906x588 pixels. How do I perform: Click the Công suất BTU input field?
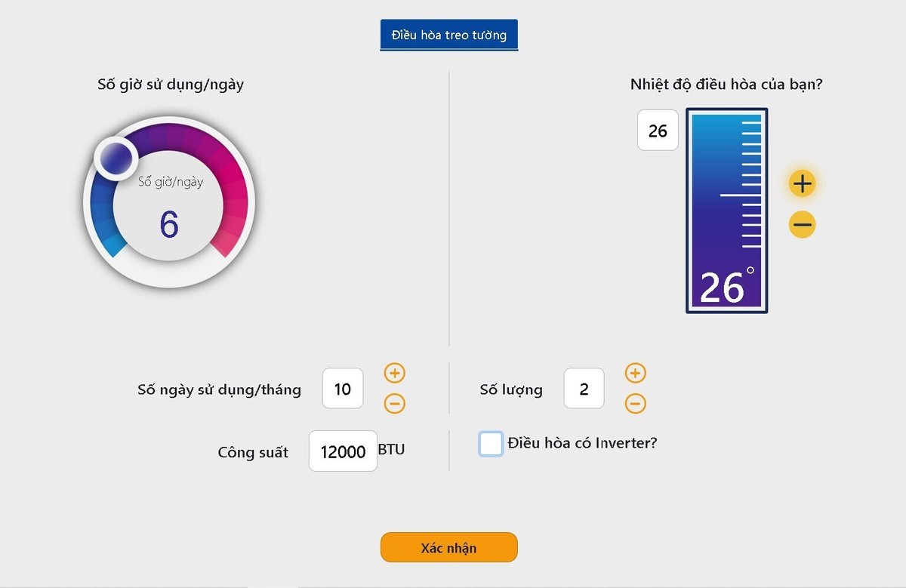(343, 451)
